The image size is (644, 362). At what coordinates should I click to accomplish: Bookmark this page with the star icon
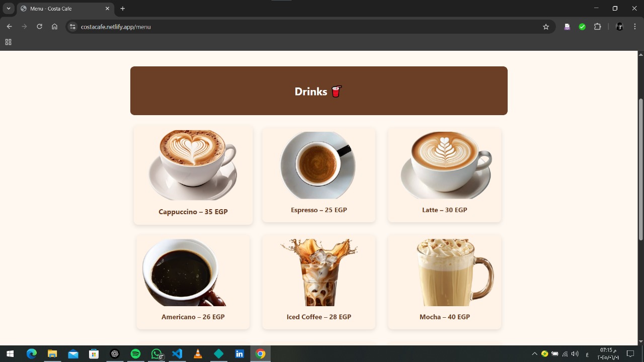click(546, 27)
